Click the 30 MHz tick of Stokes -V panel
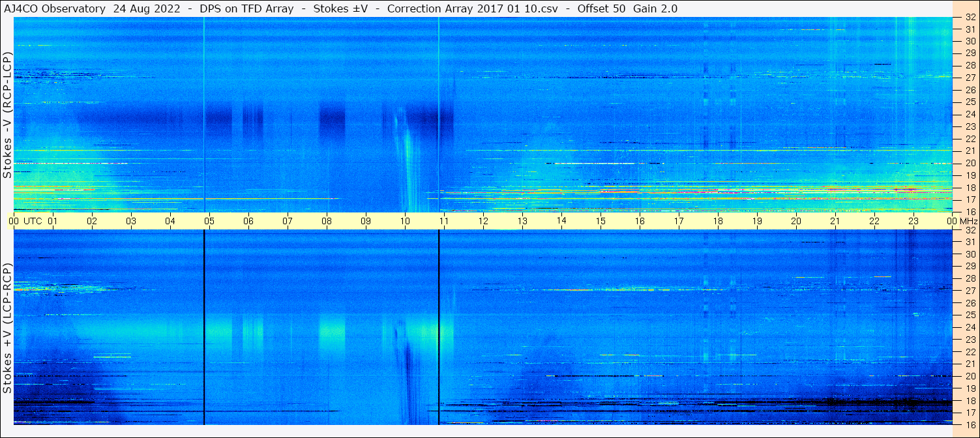This screenshot has height=438, width=980. tap(970, 40)
